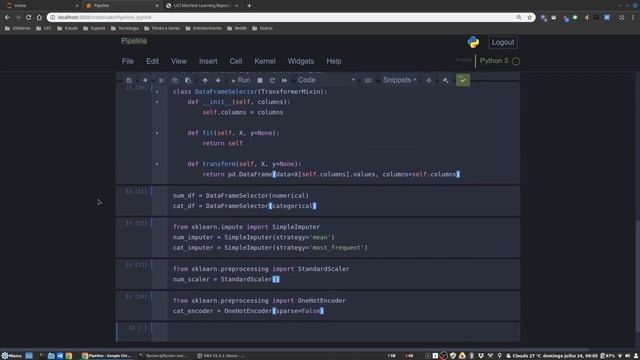640x360 pixels.
Task: Toggle the green checkmark toolbar button
Action: tap(462, 80)
